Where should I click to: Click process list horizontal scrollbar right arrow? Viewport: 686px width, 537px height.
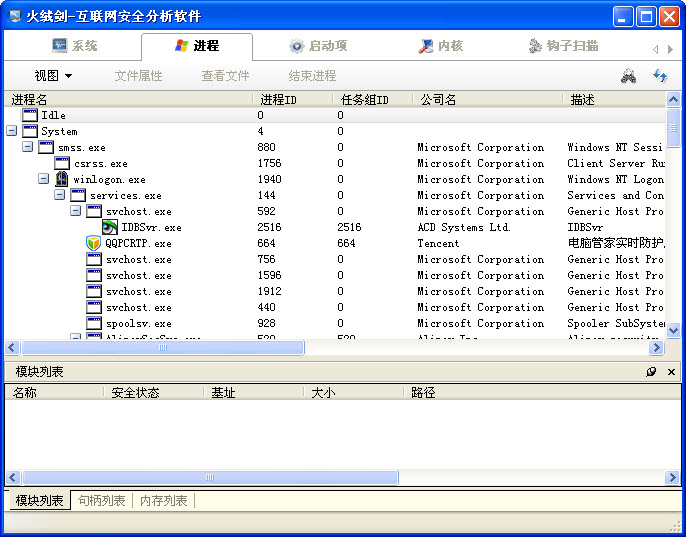pyautogui.click(x=656, y=347)
